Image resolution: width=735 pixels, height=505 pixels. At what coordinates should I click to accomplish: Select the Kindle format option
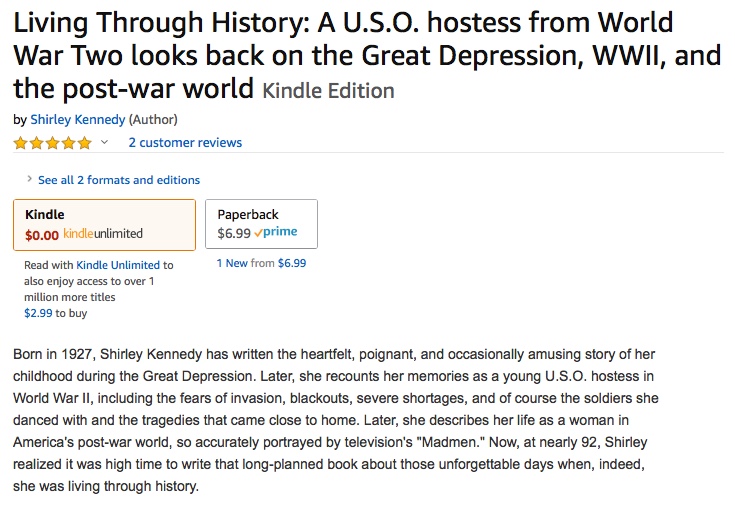pos(104,224)
